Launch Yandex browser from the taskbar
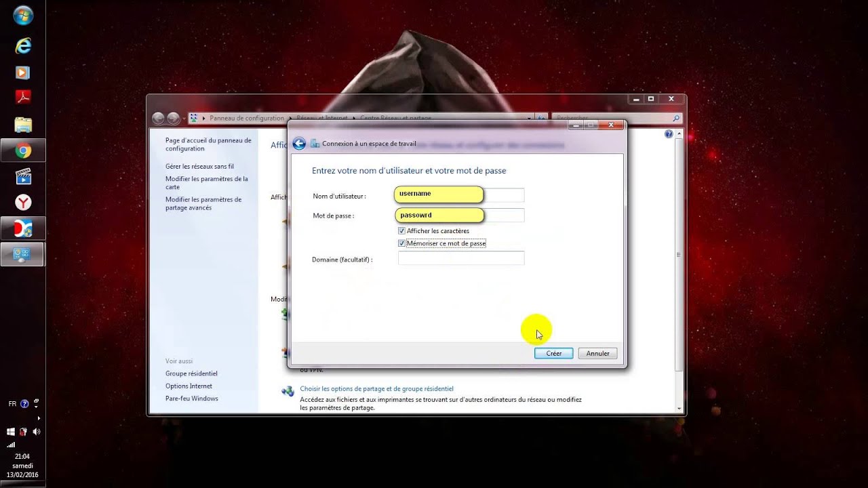The width and height of the screenshot is (868, 488). point(23,203)
